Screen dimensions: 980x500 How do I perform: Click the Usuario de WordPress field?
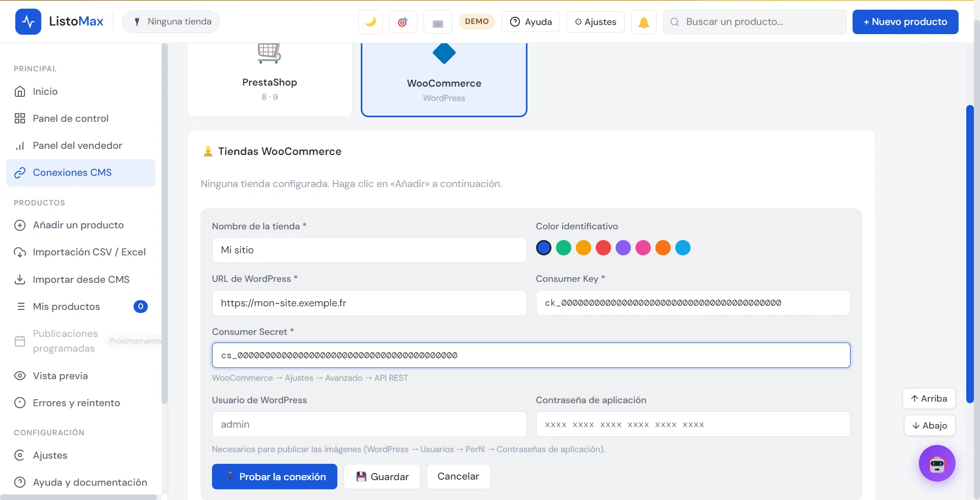[369, 425]
